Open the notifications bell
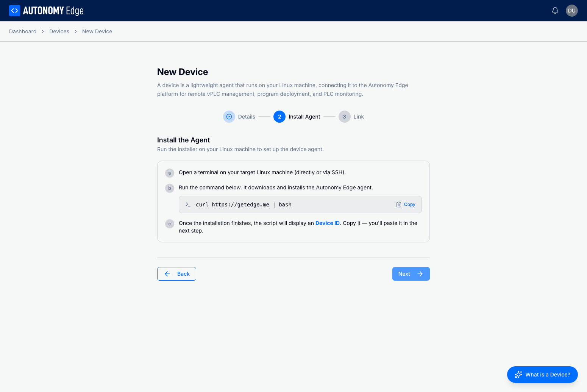Viewport: 587px width, 392px height. tap(555, 11)
